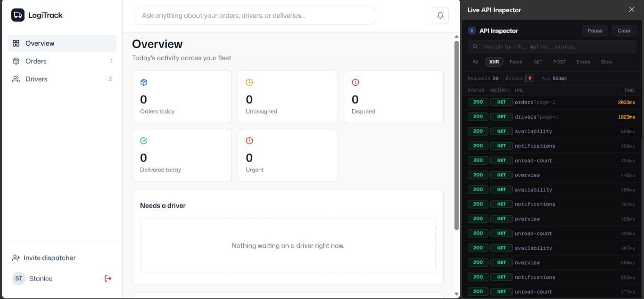644x299 pixels.
Task: Click the Avg 893ms statistic
Action: pos(554,78)
